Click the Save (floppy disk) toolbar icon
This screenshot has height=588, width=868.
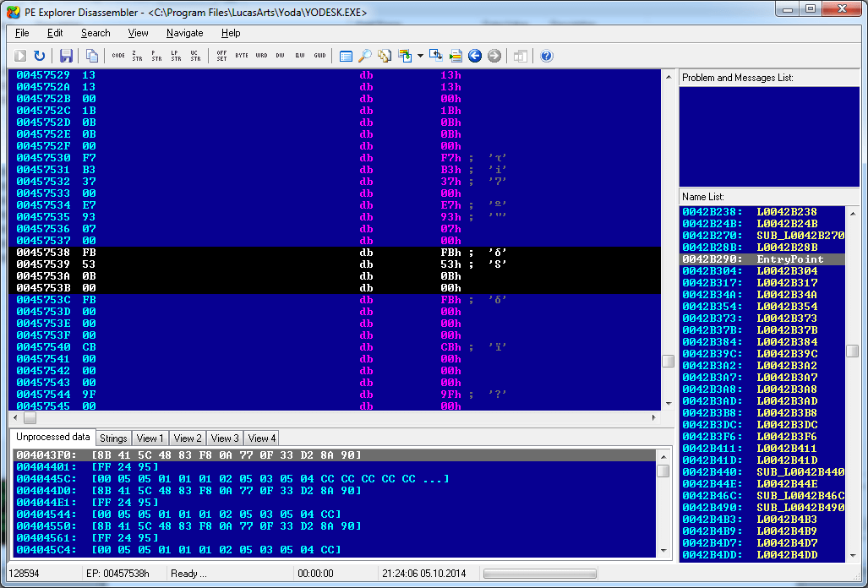66,56
